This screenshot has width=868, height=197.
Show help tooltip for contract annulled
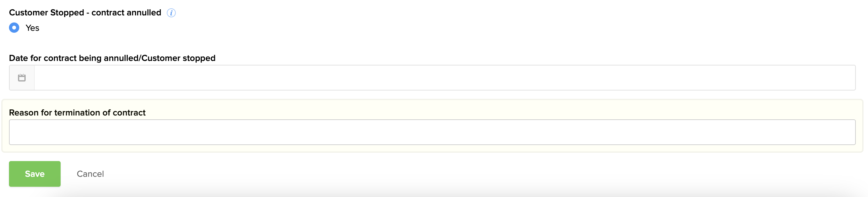point(171,13)
